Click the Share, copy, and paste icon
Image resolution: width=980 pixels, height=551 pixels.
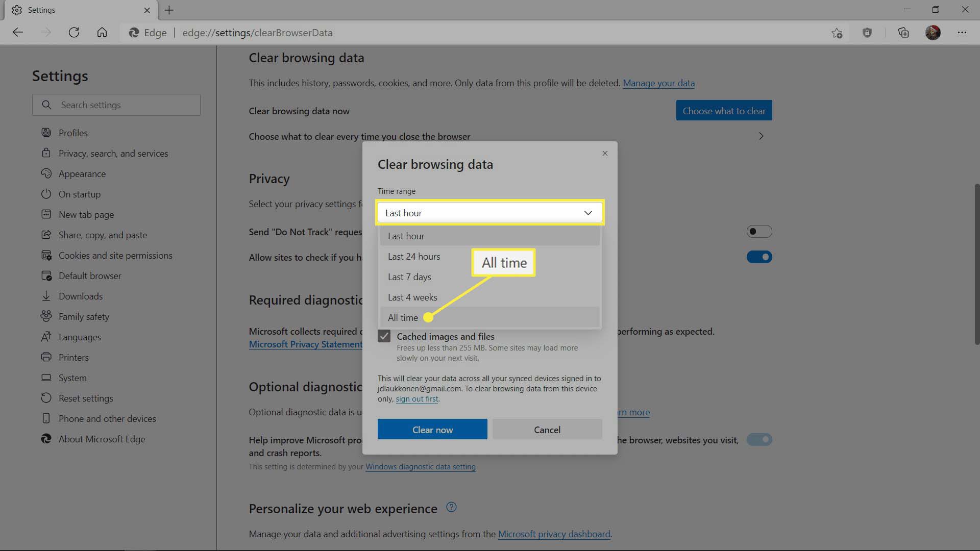46,235
